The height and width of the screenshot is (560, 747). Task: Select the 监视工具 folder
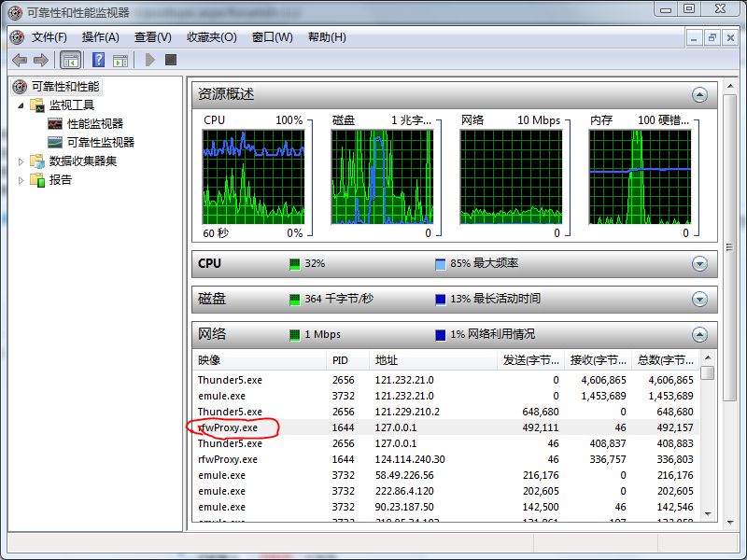coord(72,105)
